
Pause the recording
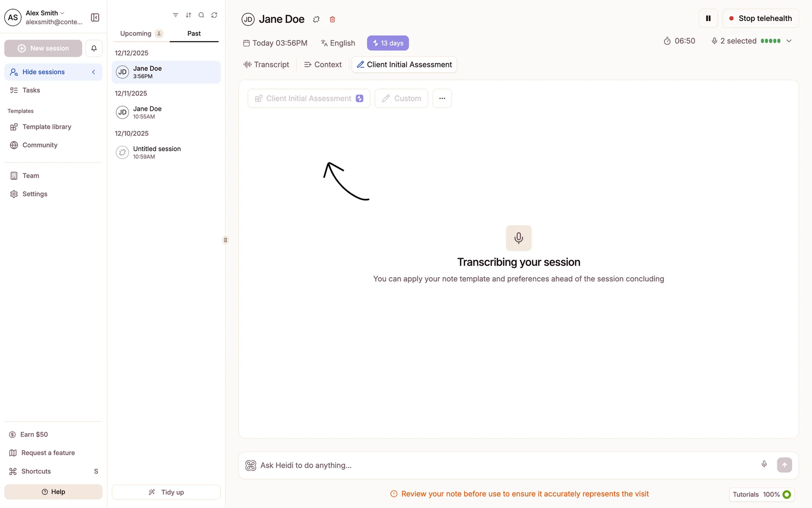coord(708,18)
